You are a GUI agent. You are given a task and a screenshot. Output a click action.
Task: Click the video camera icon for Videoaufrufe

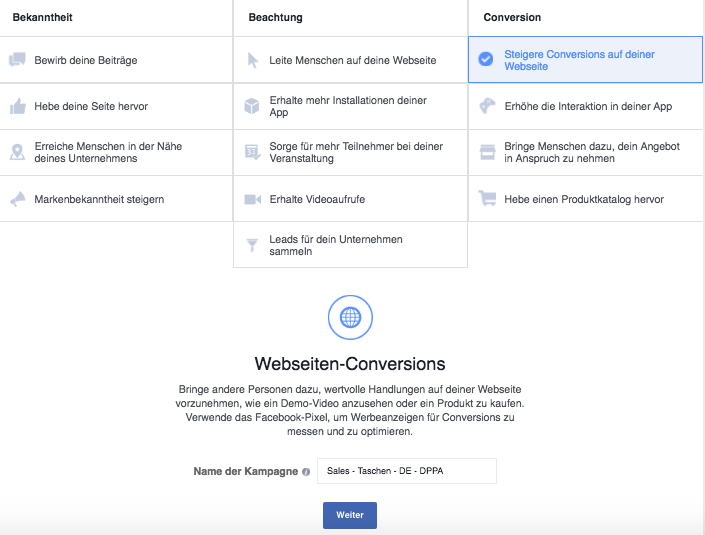pyautogui.click(x=252, y=199)
